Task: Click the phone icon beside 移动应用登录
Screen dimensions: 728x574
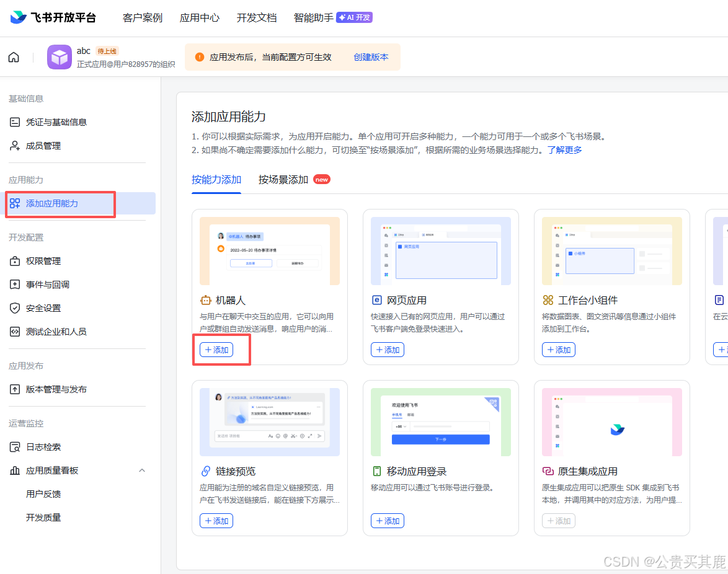Action: [x=377, y=471]
